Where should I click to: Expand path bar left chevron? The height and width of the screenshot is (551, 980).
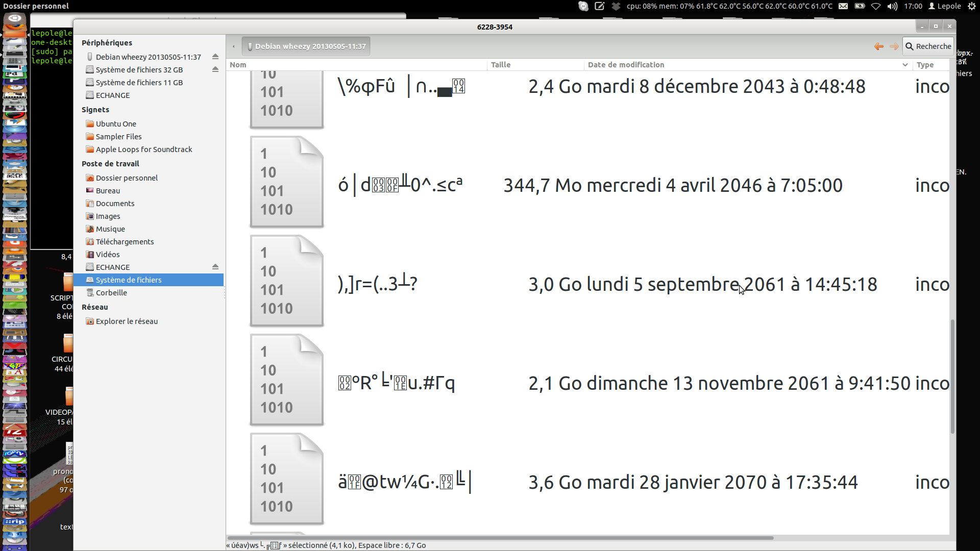click(x=234, y=46)
